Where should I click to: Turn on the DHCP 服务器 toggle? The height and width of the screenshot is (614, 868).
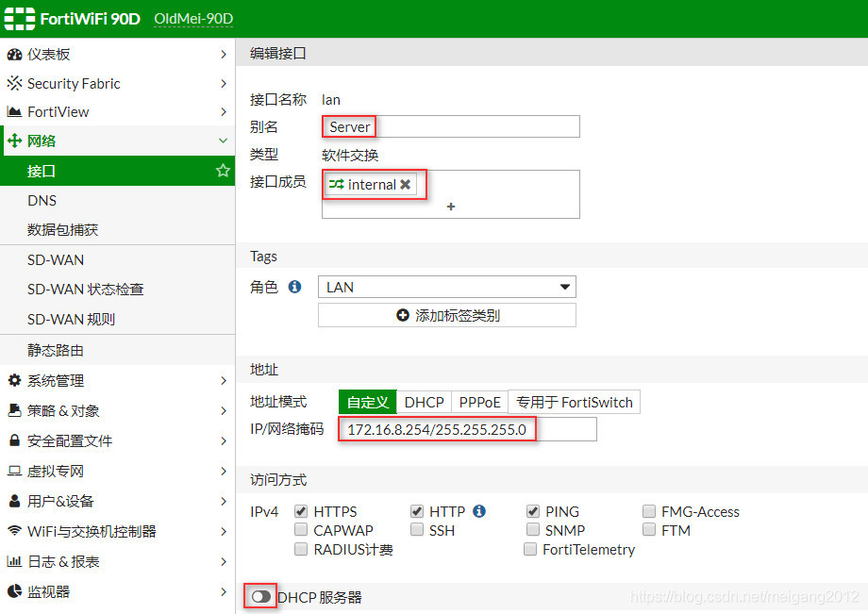pyautogui.click(x=260, y=597)
